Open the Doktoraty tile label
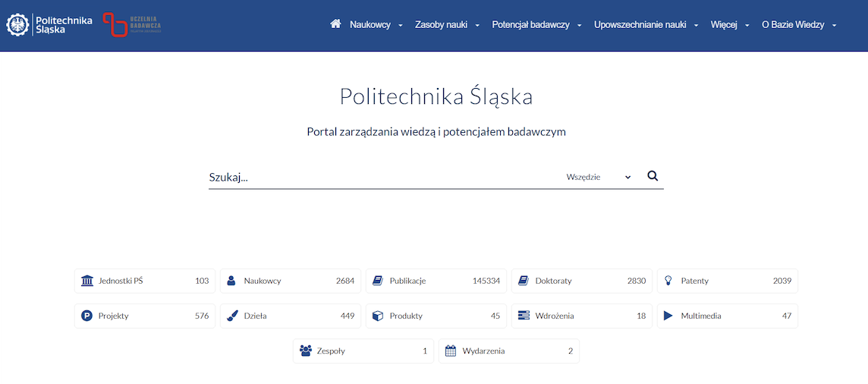The width and height of the screenshot is (868, 384). tap(554, 281)
